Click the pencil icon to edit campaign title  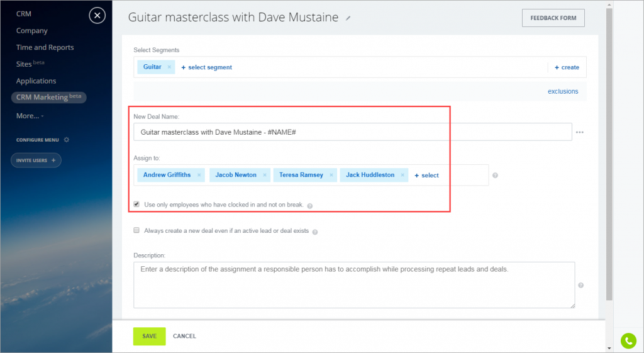(x=348, y=18)
